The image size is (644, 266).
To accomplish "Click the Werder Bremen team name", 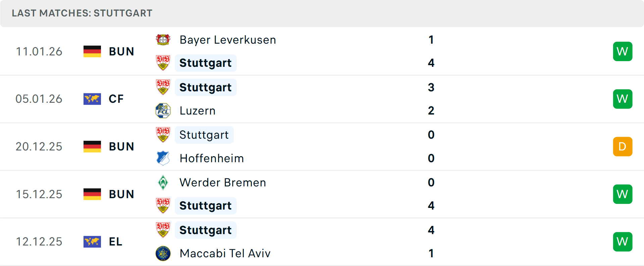I will (x=223, y=182).
